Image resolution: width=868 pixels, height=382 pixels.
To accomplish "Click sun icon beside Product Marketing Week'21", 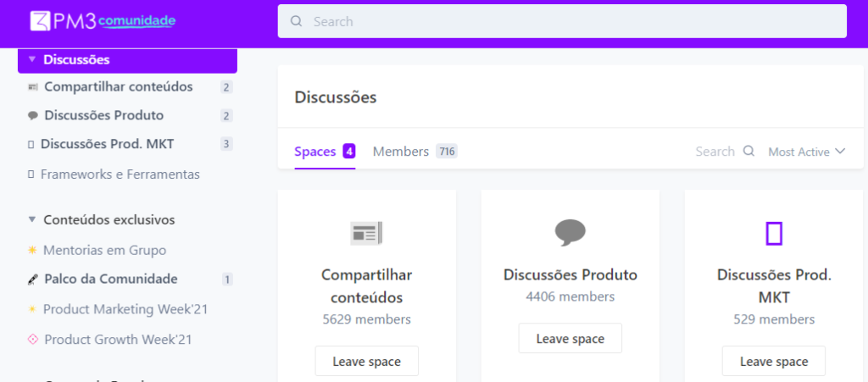I will pos(32,309).
